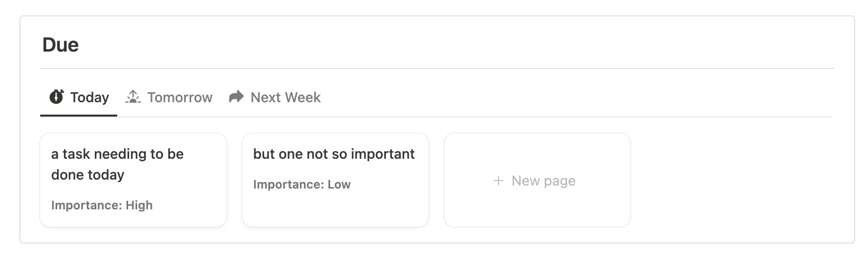Select the Today tab label
Screen dimensions: 868x255
pyautogui.click(x=89, y=97)
